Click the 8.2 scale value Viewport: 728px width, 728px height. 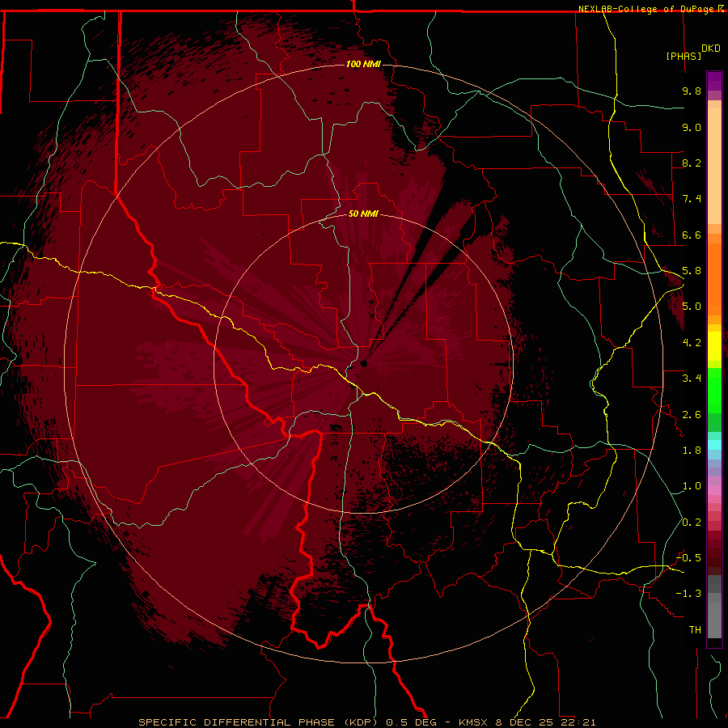692,163
